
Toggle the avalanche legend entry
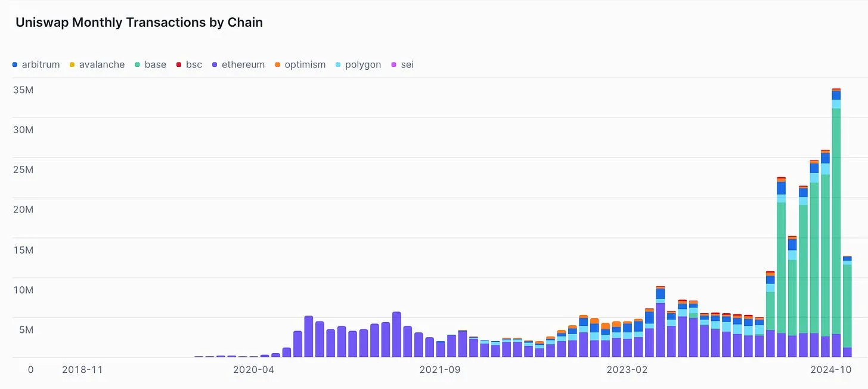(97, 64)
